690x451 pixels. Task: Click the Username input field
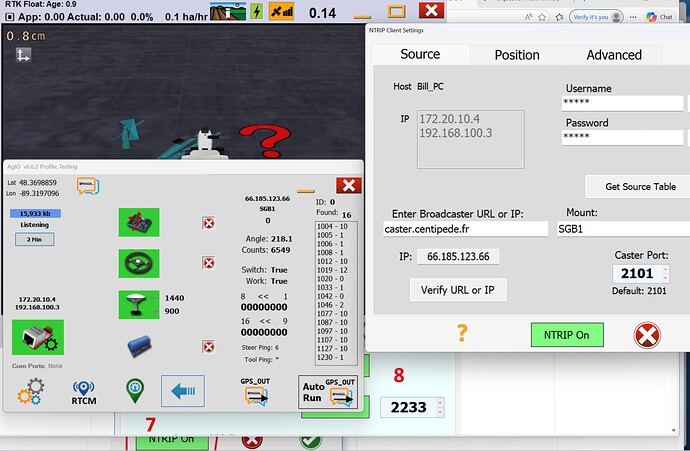click(x=622, y=103)
